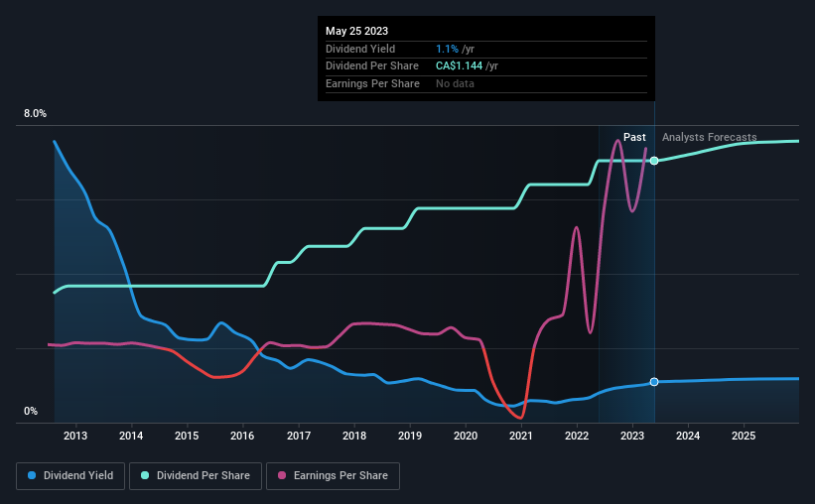Select the blue dividend yield marker at May 2023
Image resolution: width=815 pixels, height=504 pixels.
click(654, 382)
